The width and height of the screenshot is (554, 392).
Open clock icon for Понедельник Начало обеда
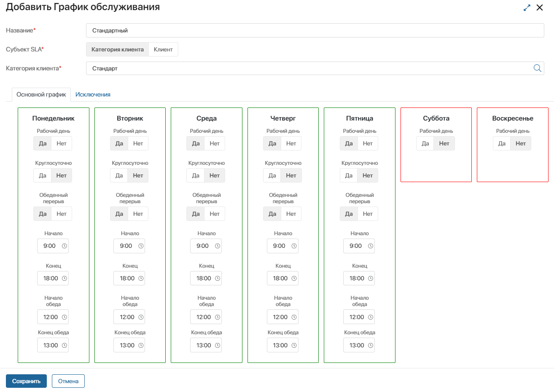click(65, 317)
